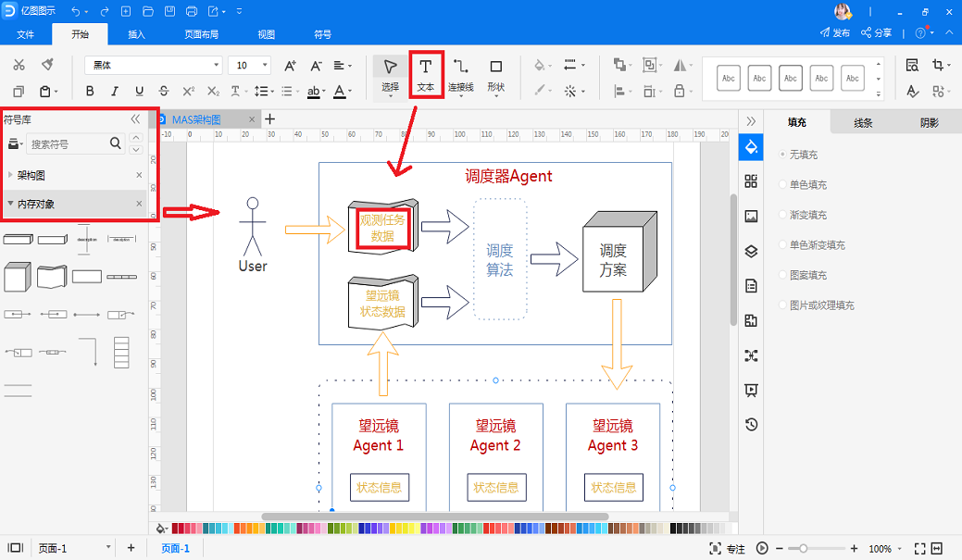Choose the Shape drawing tool
Image resolution: width=962 pixels, height=560 pixels.
pyautogui.click(x=495, y=73)
